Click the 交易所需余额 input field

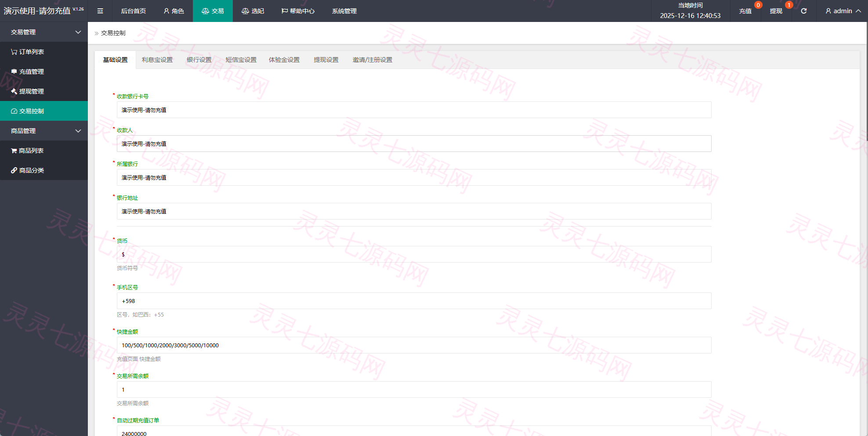(414, 389)
